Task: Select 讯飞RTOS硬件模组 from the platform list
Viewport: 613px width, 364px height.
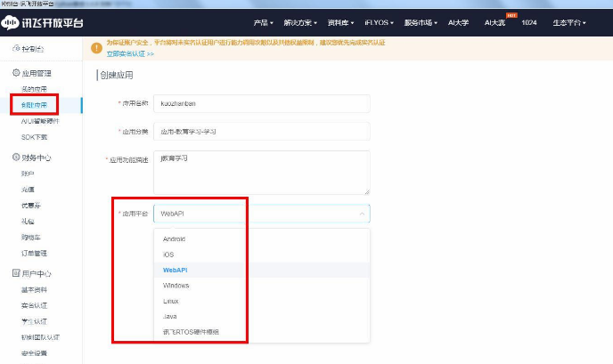Action: [x=262, y=332]
